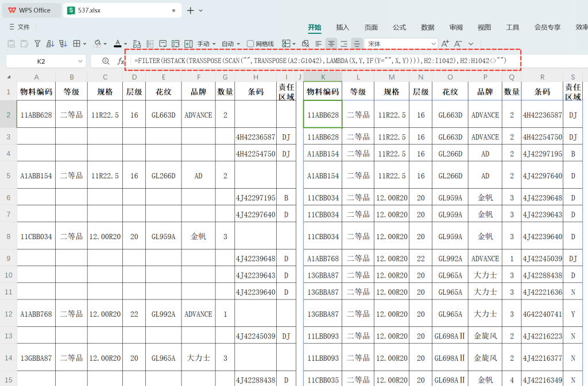
Task: Click the green arrow-into-box icon before 手动
Action: 188,44
